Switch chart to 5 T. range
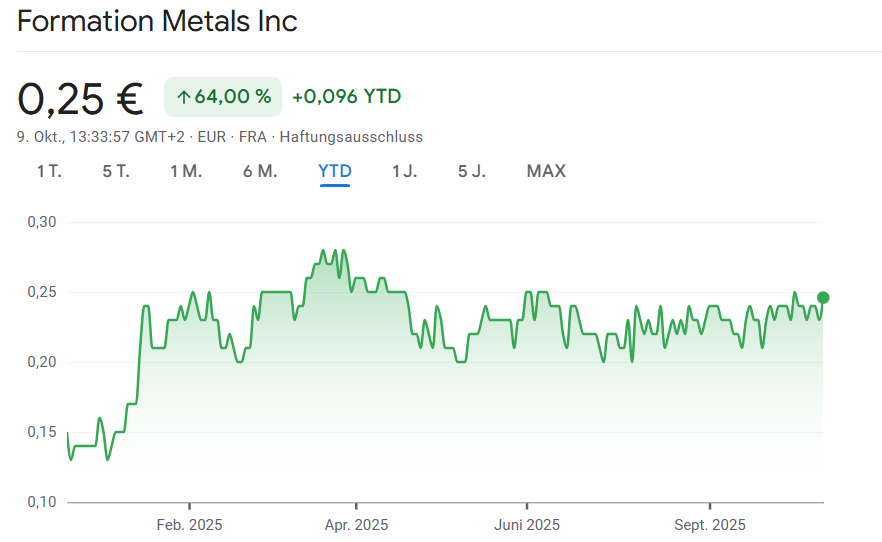 116,171
